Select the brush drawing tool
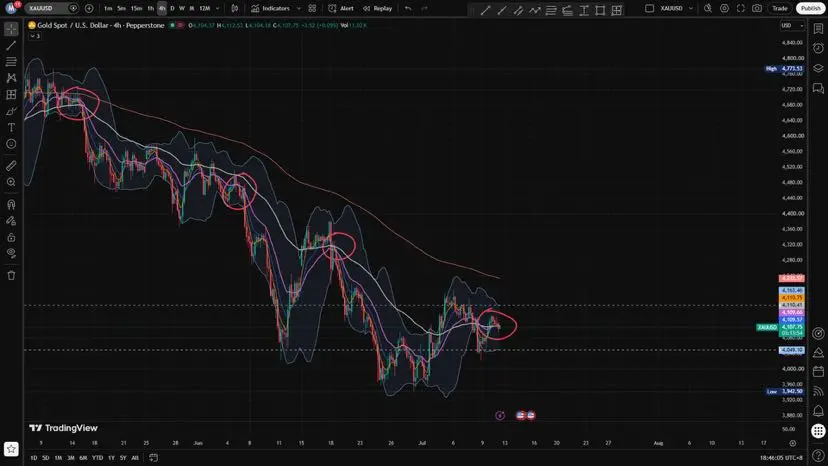The width and height of the screenshot is (828, 466). click(11, 111)
